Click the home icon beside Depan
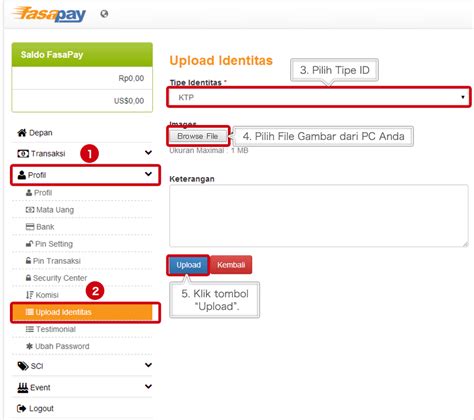This screenshot has width=474, height=420. click(x=22, y=133)
